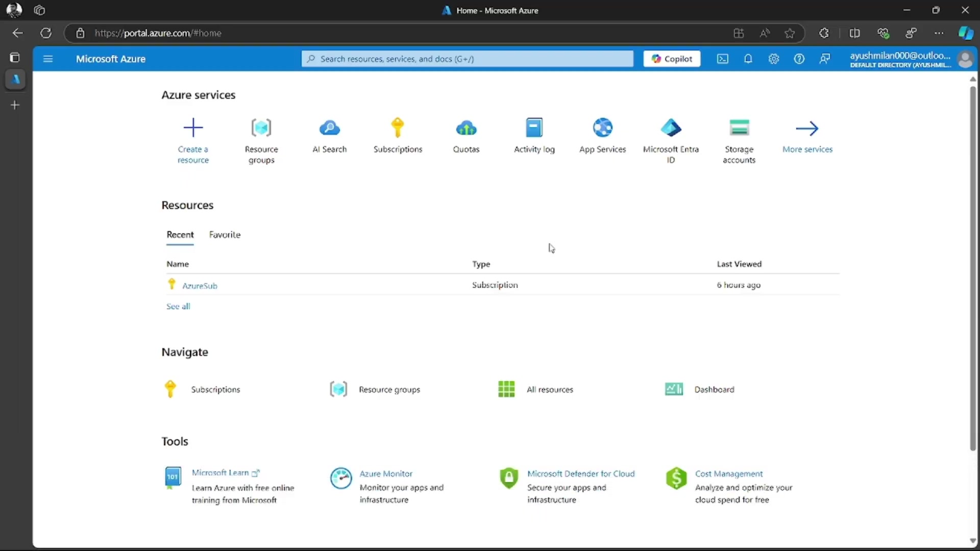
Task: Expand browser settings via ellipsis menu
Action: (940, 33)
